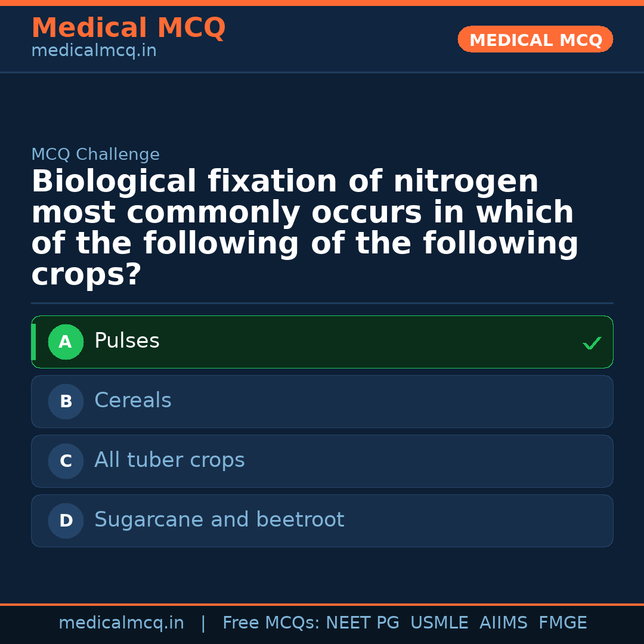Open medicalmcq.in link in the footer
This screenshot has width=644, height=644.
pos(121,623)
